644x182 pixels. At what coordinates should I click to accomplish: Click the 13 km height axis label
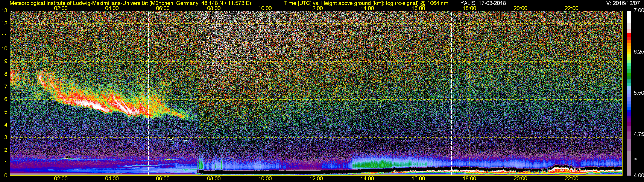(5, 10)
